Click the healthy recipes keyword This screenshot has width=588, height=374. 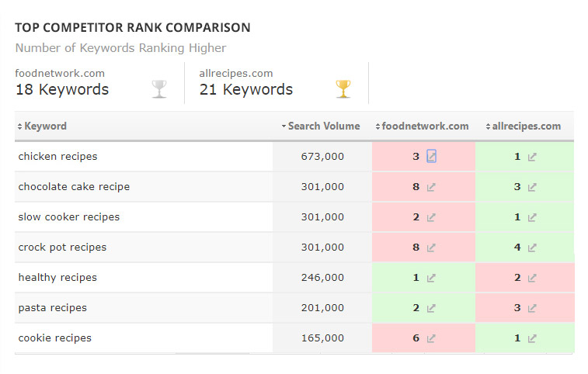pos(57,278)
